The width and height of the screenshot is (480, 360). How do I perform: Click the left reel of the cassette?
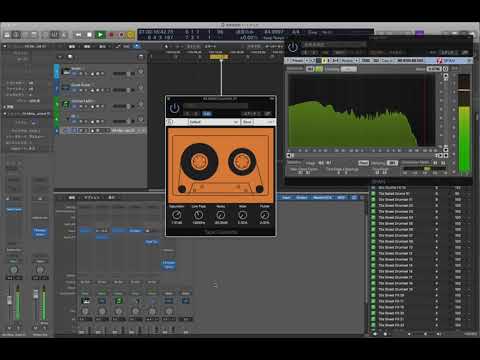[x=199, y=161]
